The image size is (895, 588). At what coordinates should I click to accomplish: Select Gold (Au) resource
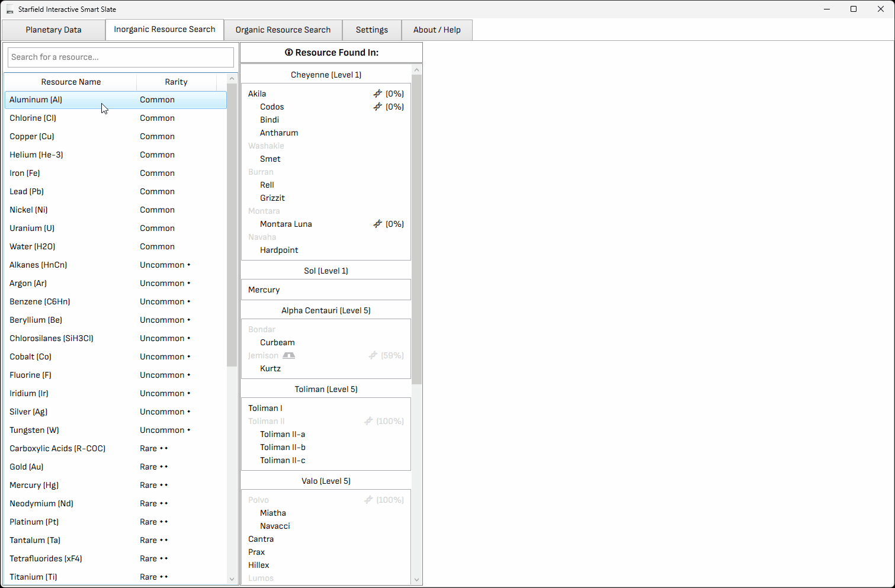point(116,467)
